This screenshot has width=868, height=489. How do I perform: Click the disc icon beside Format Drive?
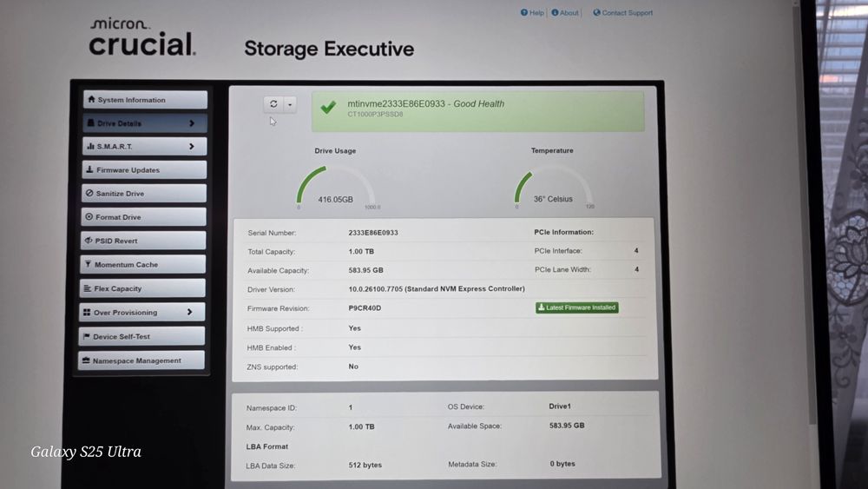89,216
